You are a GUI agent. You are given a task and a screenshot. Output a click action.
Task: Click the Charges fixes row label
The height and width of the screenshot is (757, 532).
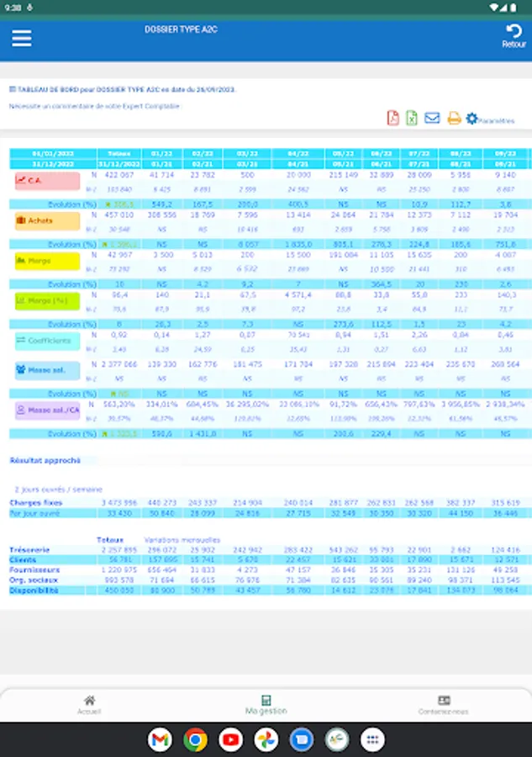click(x=35, y=503)
